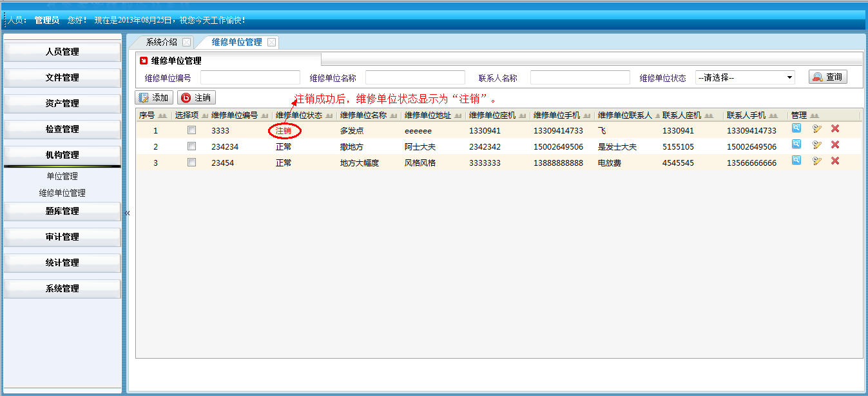
Task: Edit the row with number 234234
Action: 817,144
